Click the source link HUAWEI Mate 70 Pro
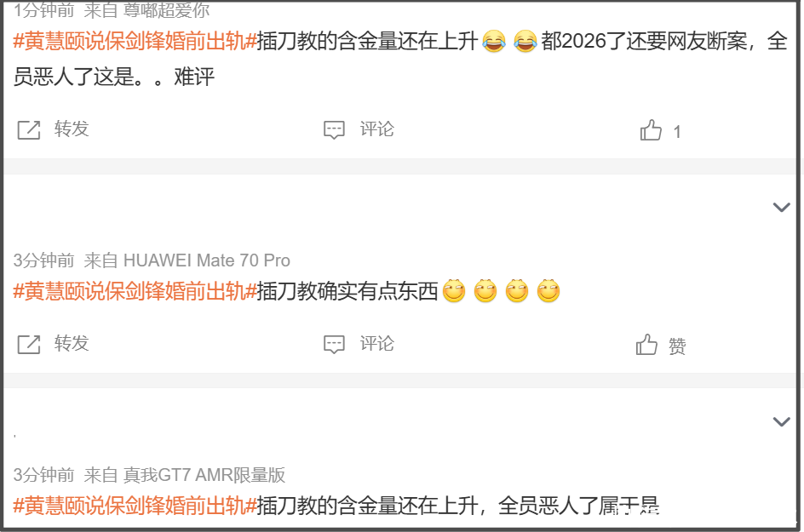This screenshot has height=532, width=804. 207,260
